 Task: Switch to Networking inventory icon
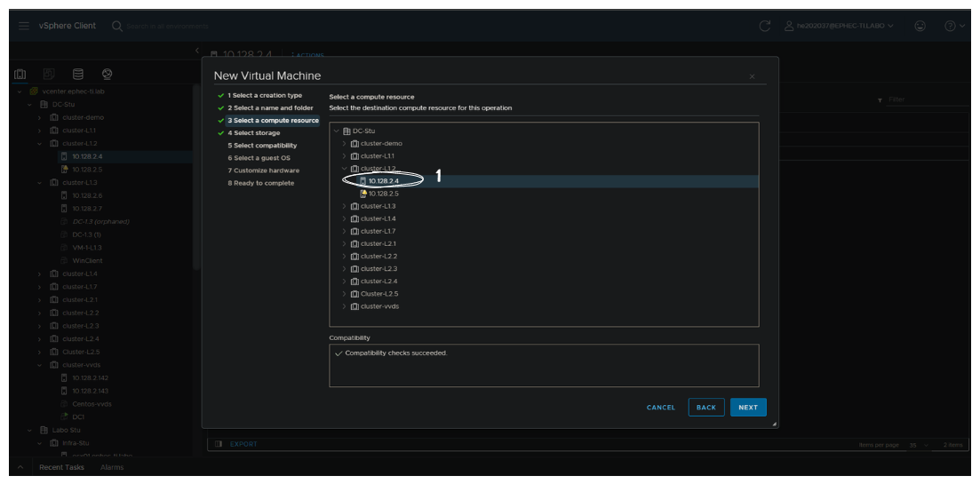coord(107,75)
